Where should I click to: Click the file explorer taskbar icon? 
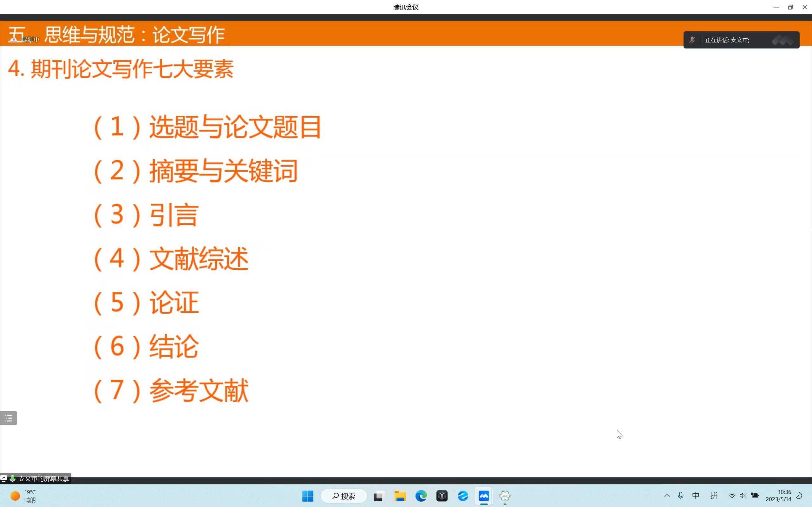coord(399,496)
